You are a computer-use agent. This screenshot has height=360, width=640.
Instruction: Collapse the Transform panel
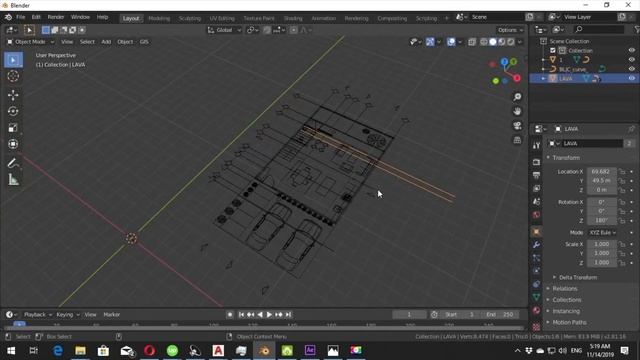tap(566, 158)
